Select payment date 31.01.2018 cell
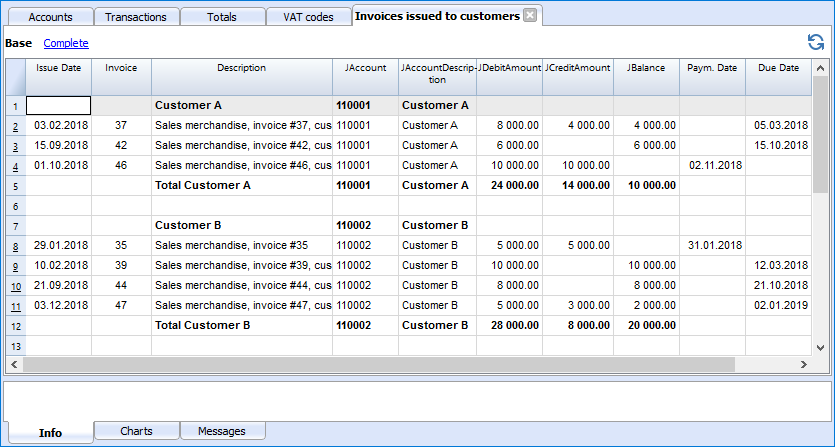Viewport: 835px width, 447px height. 713,246
